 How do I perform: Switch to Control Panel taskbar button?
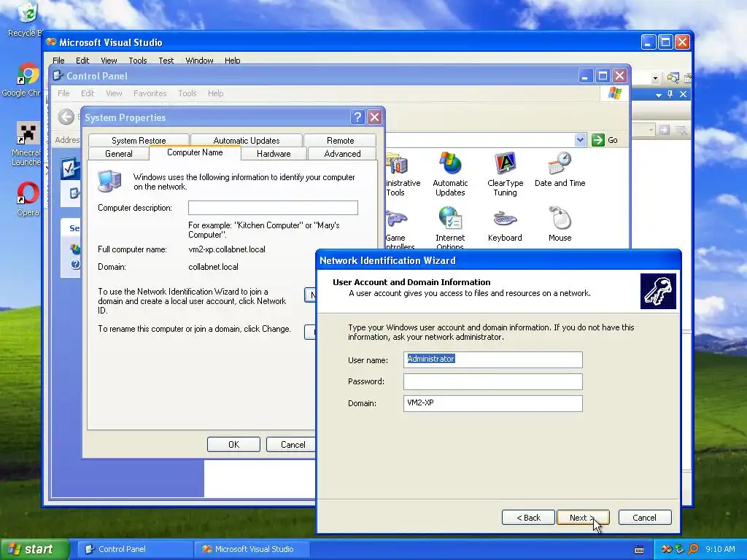135,549
